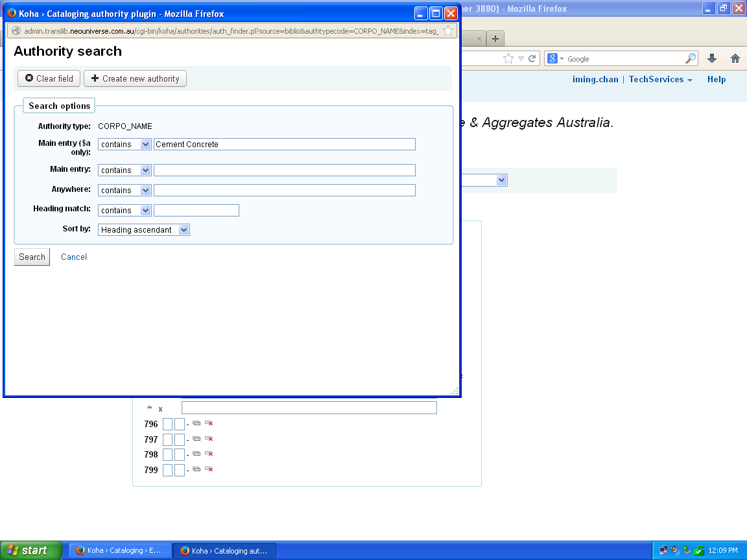
Task: Click the Google search magnifier icon
Action: 691,58
